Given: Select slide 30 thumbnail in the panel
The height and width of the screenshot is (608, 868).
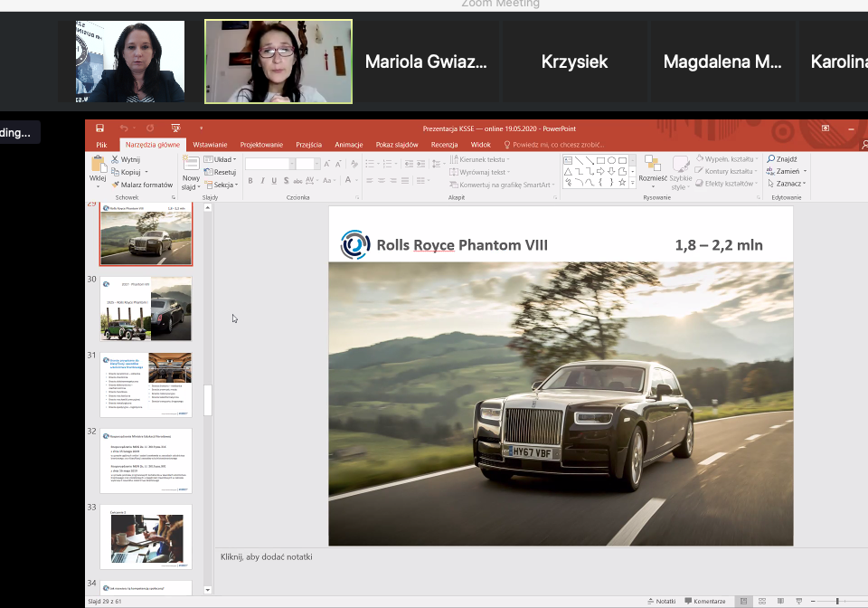Looking at the screenshot, I should (146, 309).
